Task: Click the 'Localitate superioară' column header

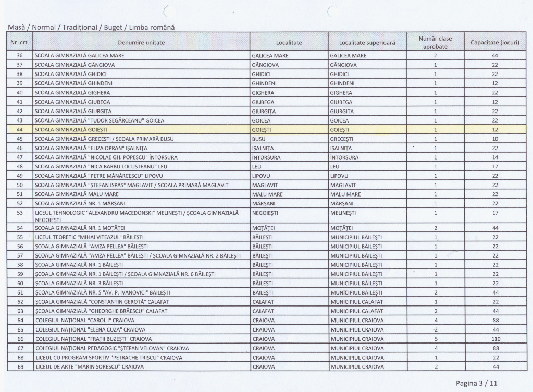Action: click(x=367, y=42)
